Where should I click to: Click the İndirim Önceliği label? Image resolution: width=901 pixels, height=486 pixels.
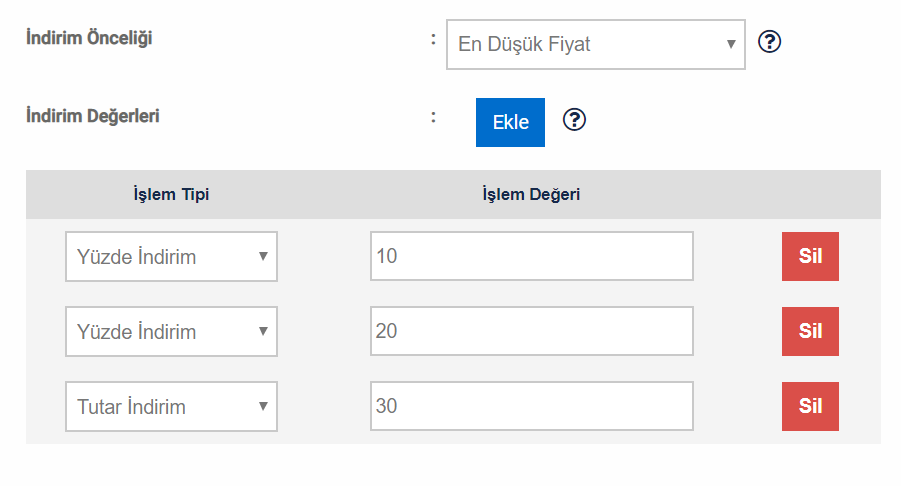coord(89,38)
